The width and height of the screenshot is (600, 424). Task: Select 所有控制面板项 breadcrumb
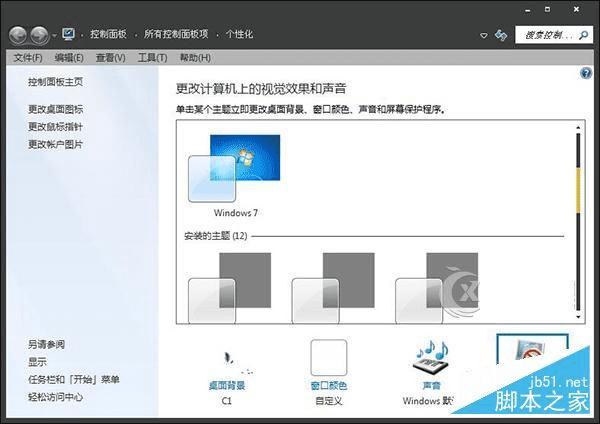pyautogui.click(x=176, y=34)
